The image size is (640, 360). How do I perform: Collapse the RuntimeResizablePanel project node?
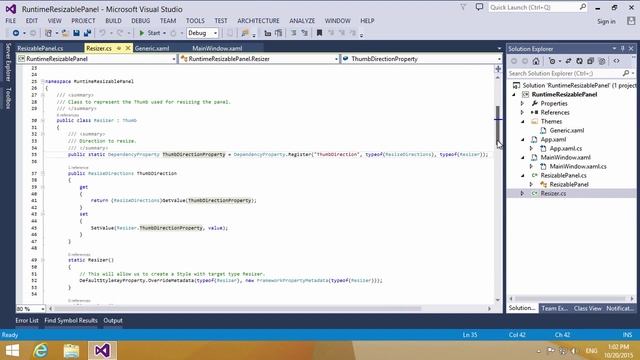pos(514,95)
